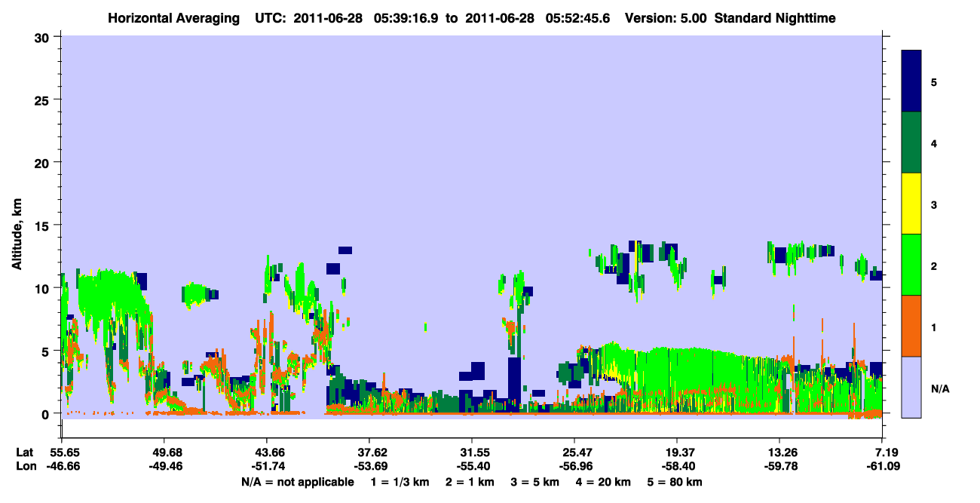The height and width of the screenshot is (503, 980).
Task: Click the latitude value 25.47
Action: pyautogui.click(x=574, y=452)
